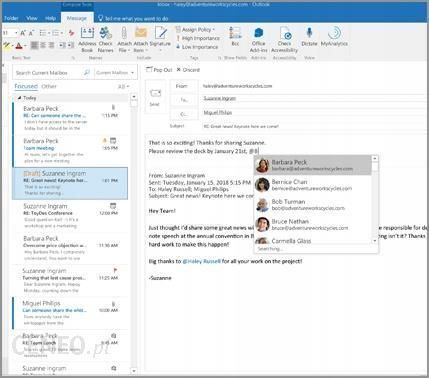
Task: Click the Attach Item envelope icon
Action: pos(141,33)
